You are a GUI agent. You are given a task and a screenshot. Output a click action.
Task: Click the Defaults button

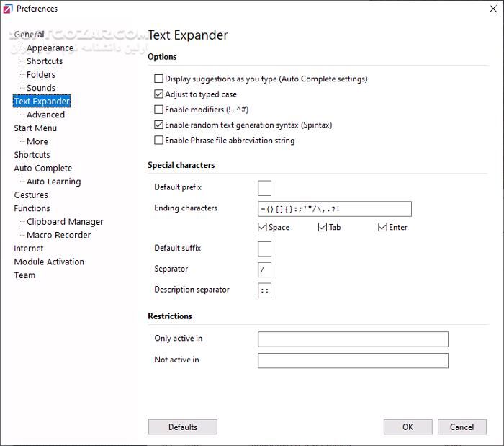point(182,427)
